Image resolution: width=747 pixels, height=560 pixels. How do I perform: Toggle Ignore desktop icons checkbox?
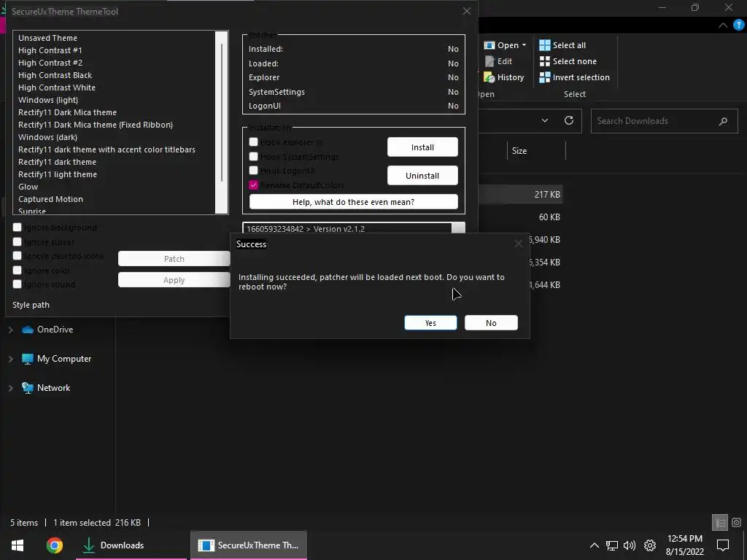click(18, 256)
